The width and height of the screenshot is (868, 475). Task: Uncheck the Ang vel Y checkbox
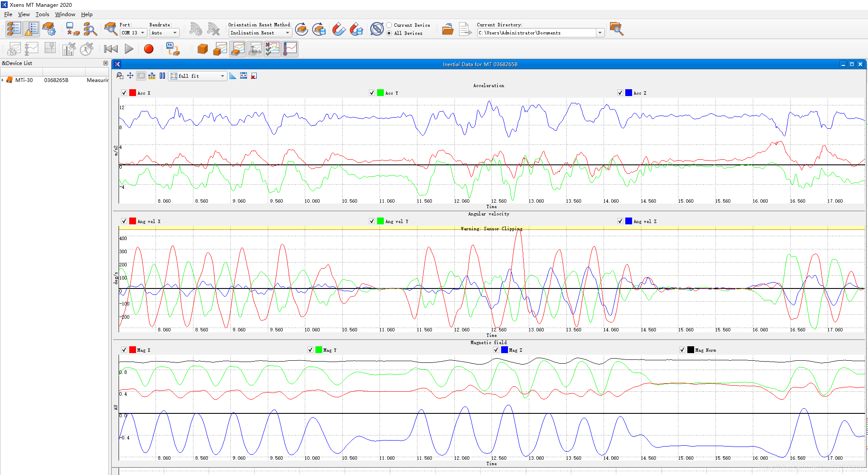tap(372, 221)
